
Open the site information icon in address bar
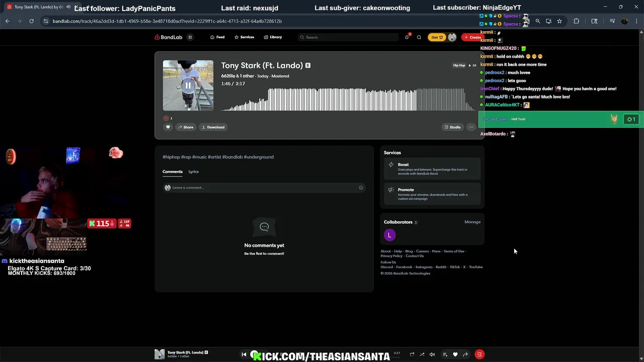(x=46, y=21)
